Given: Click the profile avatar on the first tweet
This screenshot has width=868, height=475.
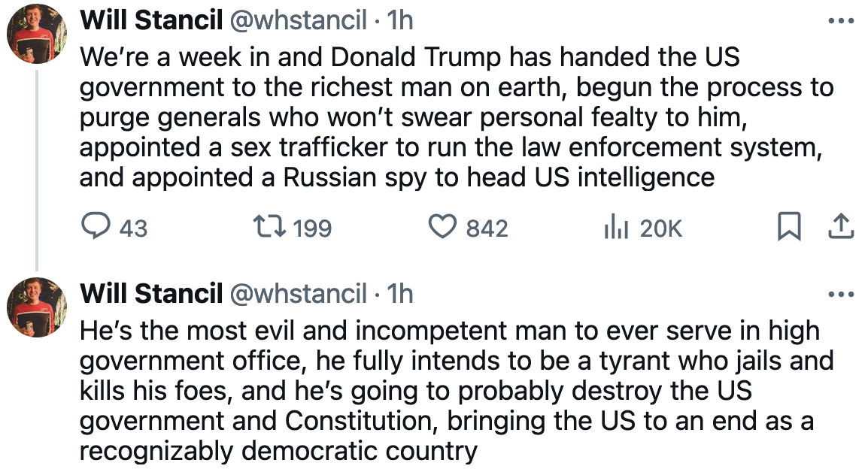Looking at the screenshot, I should (x=38, y=34).
